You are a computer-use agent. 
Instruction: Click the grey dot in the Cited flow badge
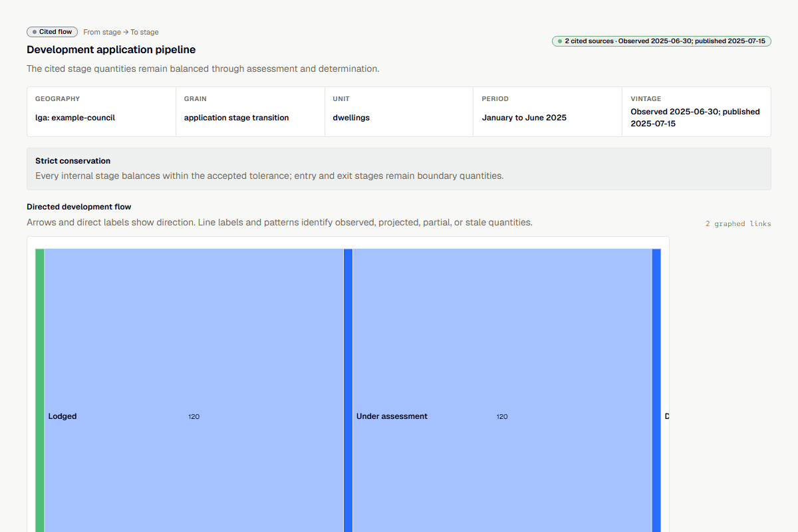35,32
